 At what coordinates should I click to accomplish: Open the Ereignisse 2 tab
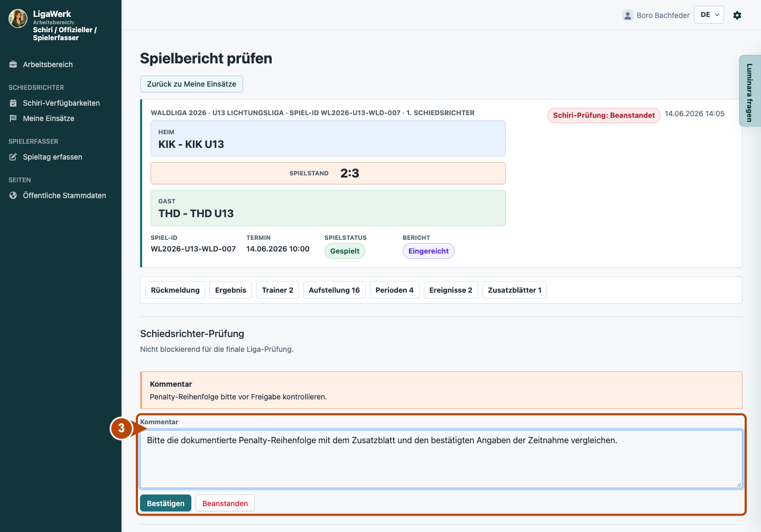(451, 290)
